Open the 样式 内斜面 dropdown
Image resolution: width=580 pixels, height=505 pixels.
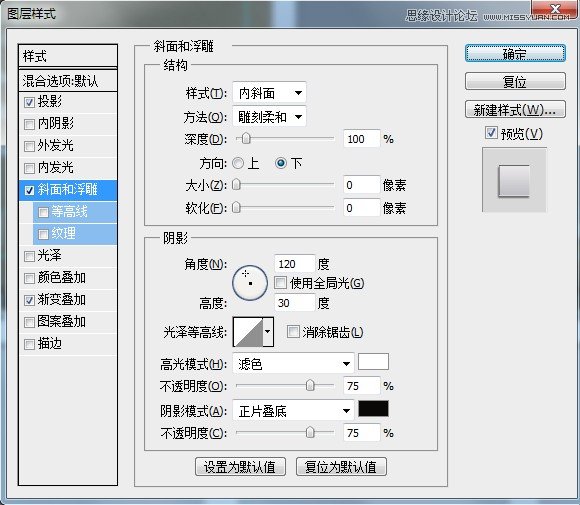coord(269,93)
